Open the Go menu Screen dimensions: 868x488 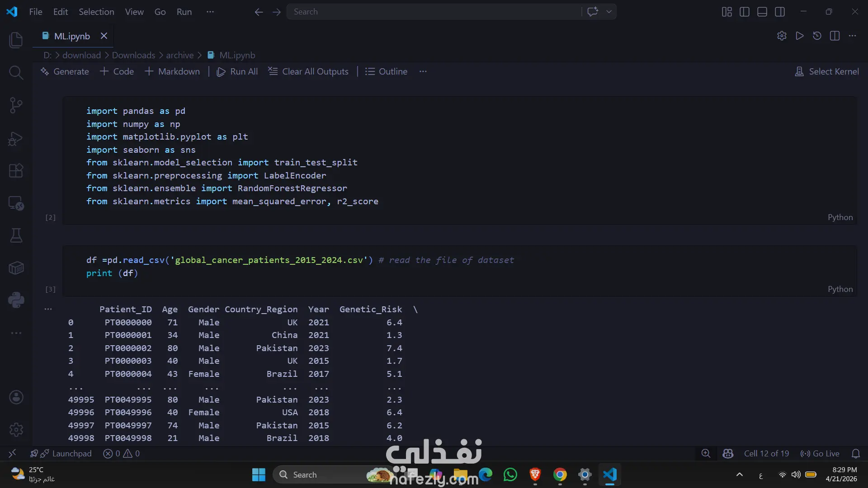tap(160, 12)
